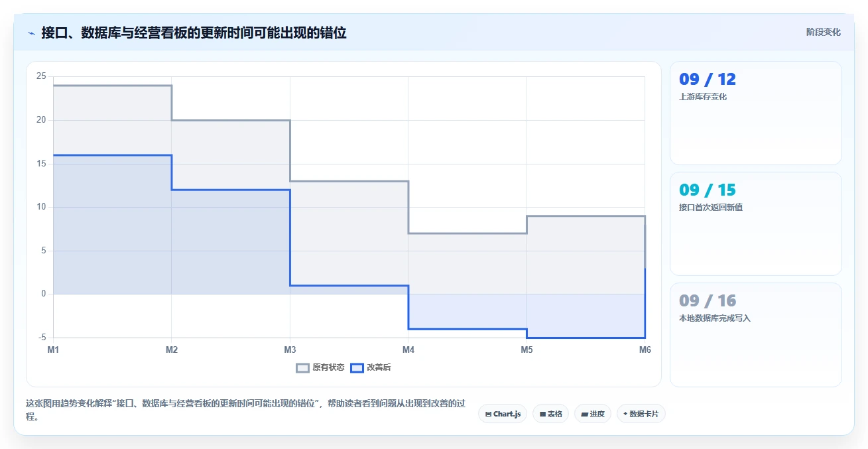Screen dimensions: 868x449
Task: Click the 本地数据库完成写入 caption
Action: point(715,318)
